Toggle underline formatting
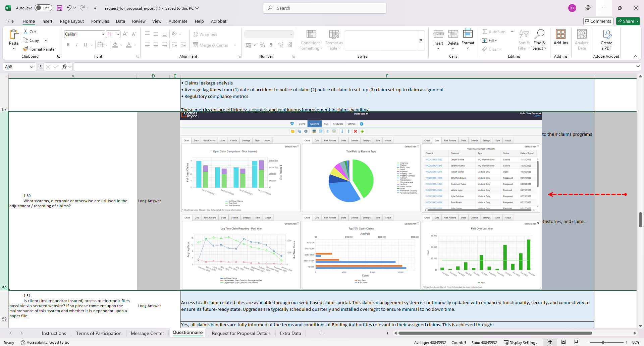This screenshot has height=346, width=644. 85,45
